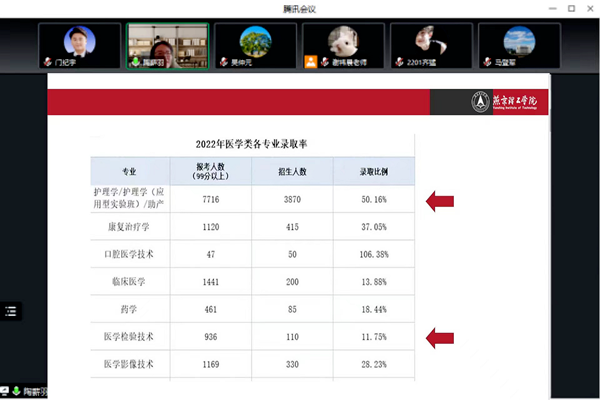Viewport: 600px width, 400px height.
Task: Select 马壁军's participant thumbnail
Action: tap(519, 45)
